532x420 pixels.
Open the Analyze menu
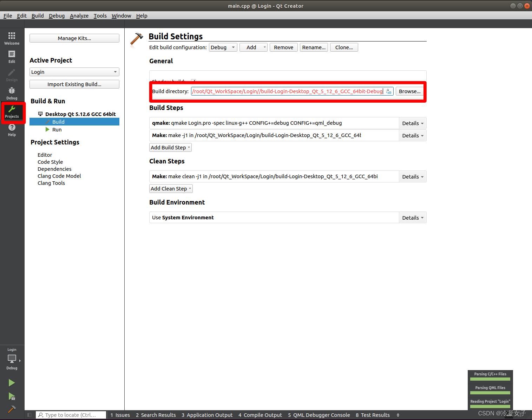79,16
